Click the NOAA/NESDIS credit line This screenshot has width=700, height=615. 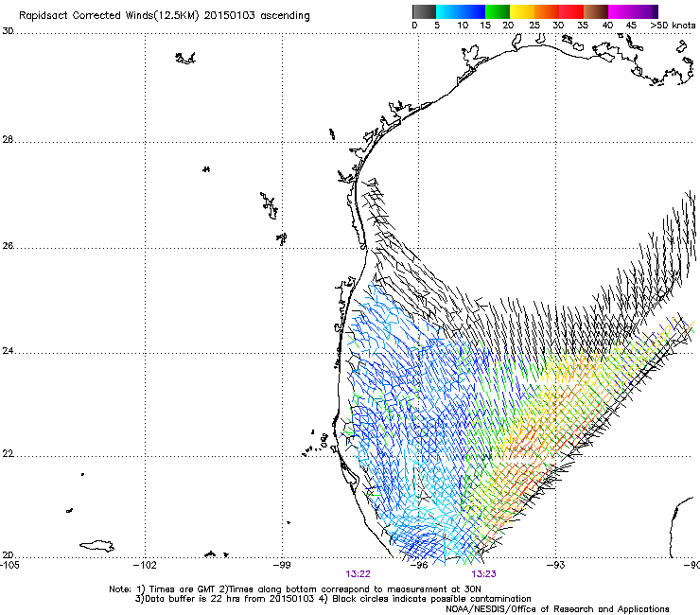tap(557, 609)
